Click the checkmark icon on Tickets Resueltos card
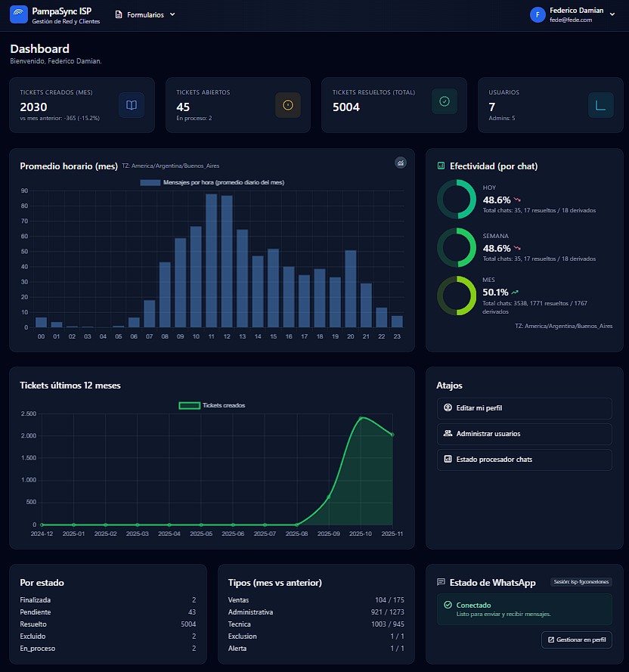The height and width of the screenshot is (672, 629). (444, 101)
